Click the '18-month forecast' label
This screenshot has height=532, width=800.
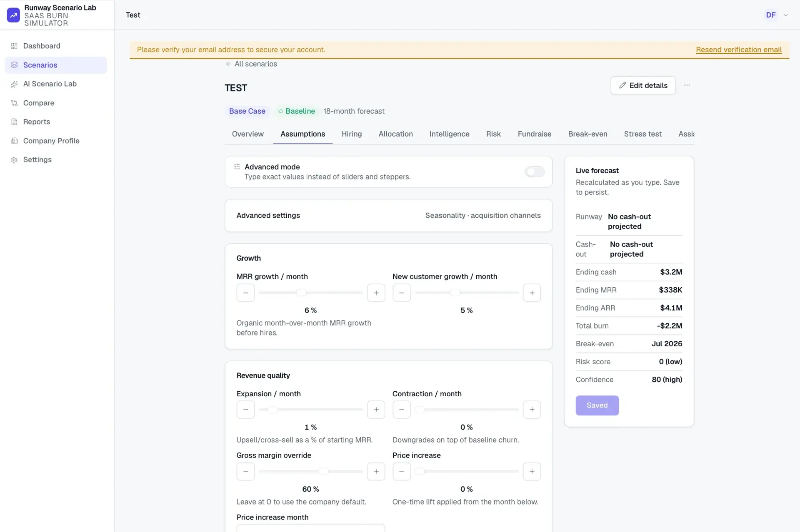tap(354, 111)
